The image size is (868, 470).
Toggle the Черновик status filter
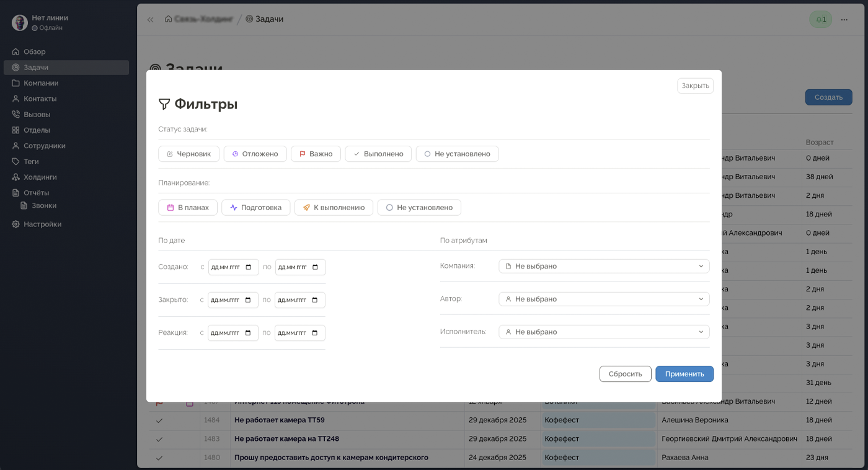pos(188,154)
